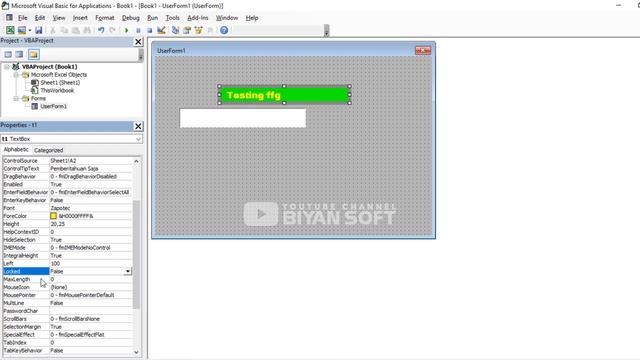Click the Find binoculars icon

click(87, 30)
